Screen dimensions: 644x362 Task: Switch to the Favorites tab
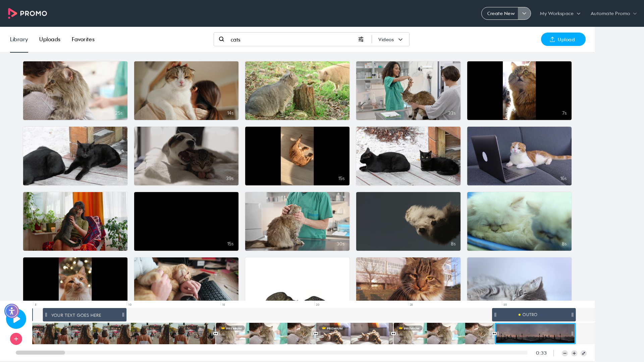coord(83,39)
